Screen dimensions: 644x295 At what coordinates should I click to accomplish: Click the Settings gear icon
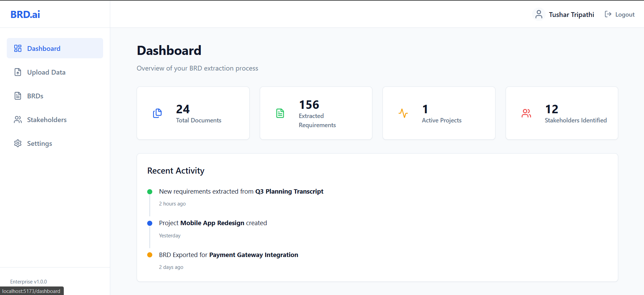pyautogui.click(x=18, y=143)
